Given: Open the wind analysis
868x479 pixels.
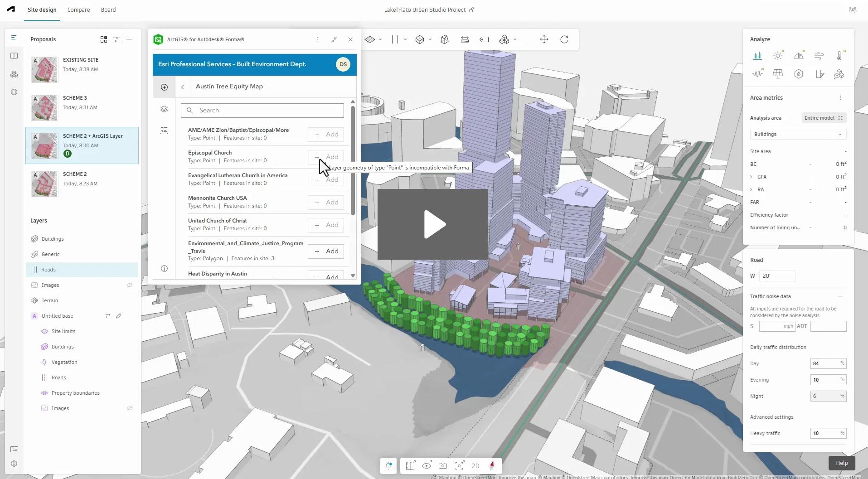Looking at the screenshot, I should pos(819,56).
